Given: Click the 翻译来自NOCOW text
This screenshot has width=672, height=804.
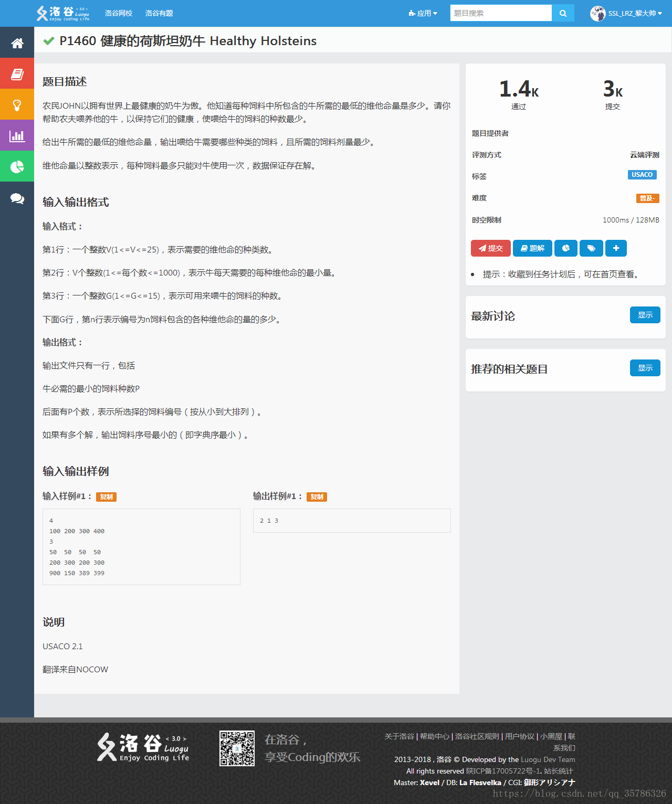Looking at the screenshot, I should 75,670.
